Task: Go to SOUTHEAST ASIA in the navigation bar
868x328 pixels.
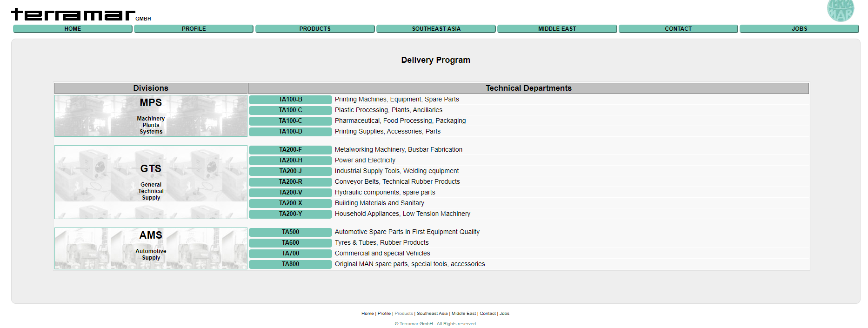Action: pyautogui.click(x=436, y=29)
